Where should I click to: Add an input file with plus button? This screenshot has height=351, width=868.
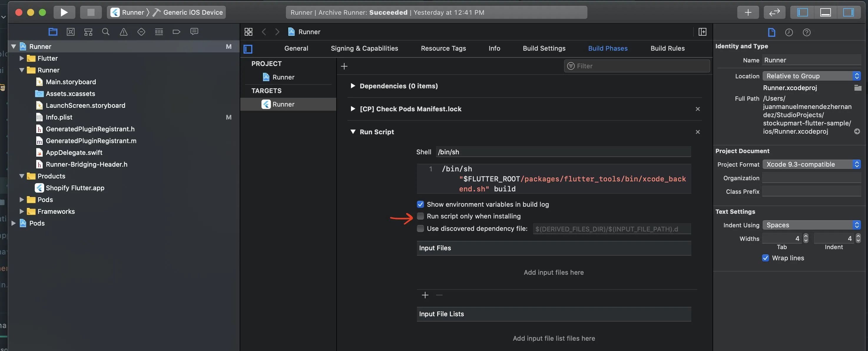click(x=425, y=295)
